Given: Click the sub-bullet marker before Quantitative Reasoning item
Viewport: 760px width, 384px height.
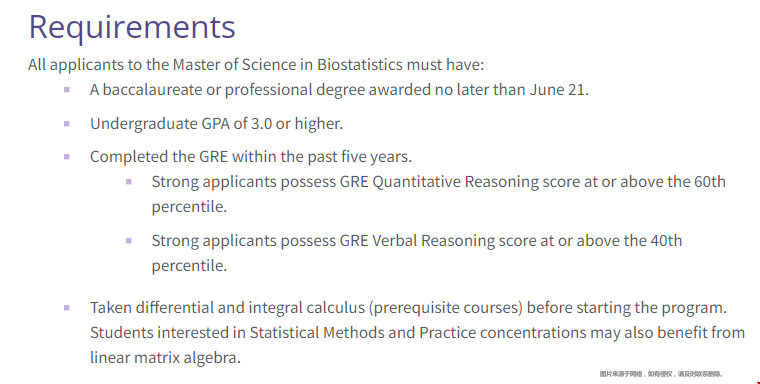Looking at the screenshot, I should [129, 182].
